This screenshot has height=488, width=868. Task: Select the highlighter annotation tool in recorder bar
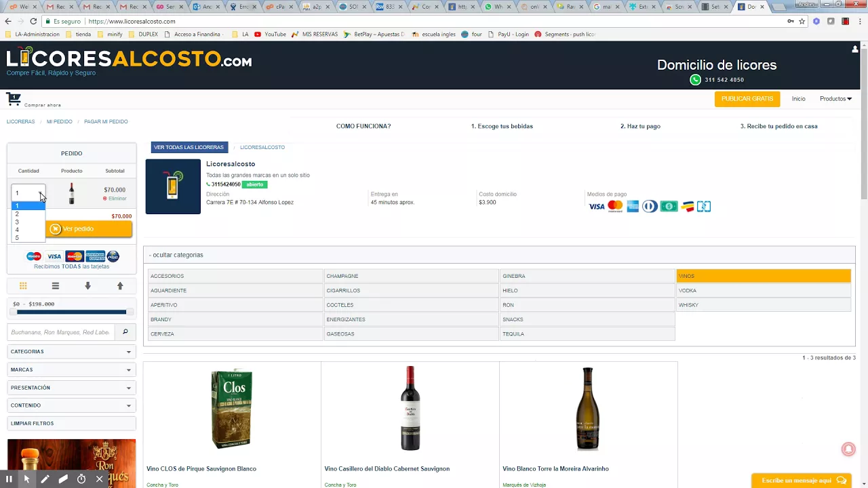click(x=63, y=479)
